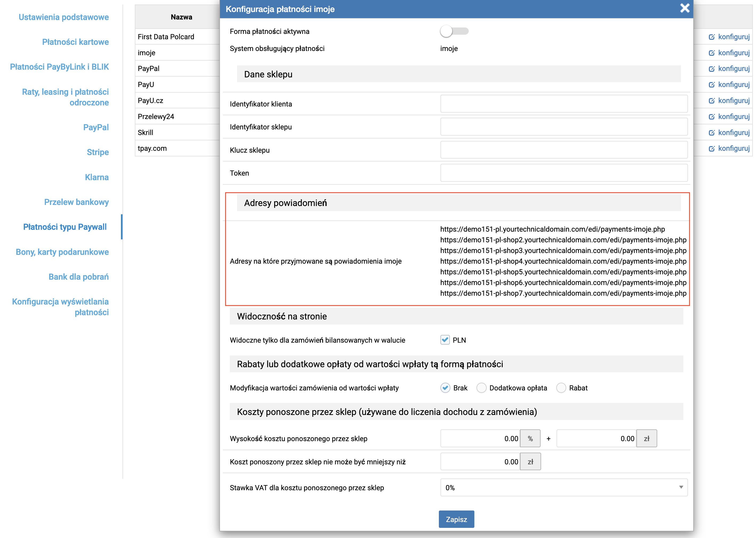Focus the Token input field
Screen dimensions: 756x538
(564, 173)
